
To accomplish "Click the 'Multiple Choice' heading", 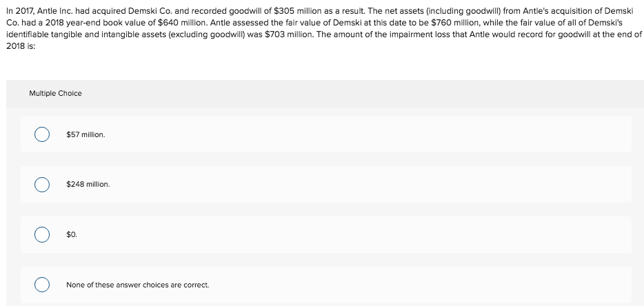I will [55, 93].
